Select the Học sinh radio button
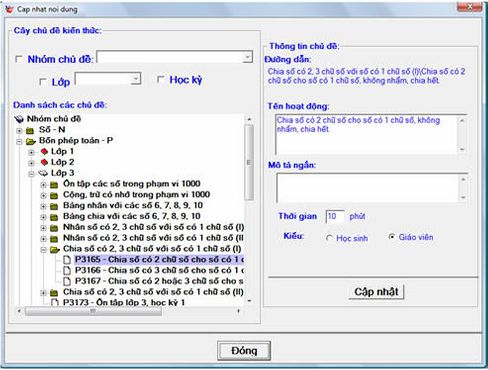This screenshot has height=370, width=488. [x=329, y=238]
